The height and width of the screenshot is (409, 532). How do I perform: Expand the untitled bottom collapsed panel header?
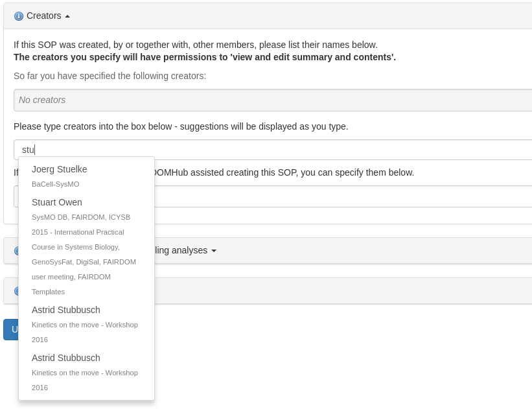pos(324,291)
